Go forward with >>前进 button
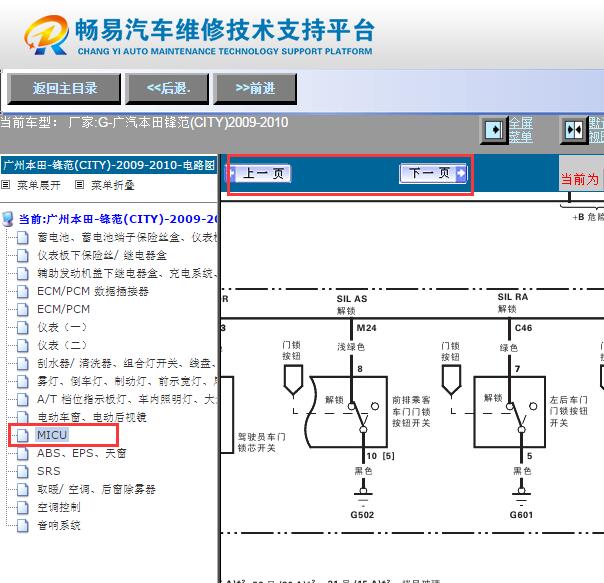This screenshot has width=604, height=583. 255,89
